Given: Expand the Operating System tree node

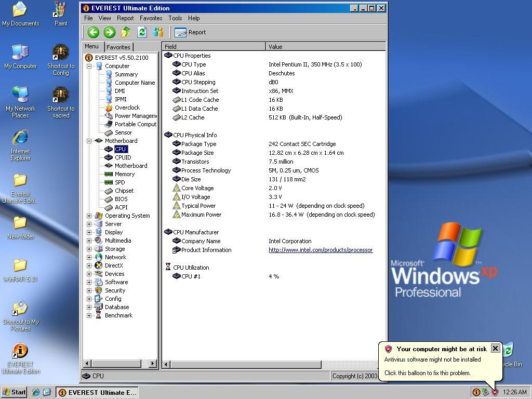Looking at the screenshot, I should point(89,216).
